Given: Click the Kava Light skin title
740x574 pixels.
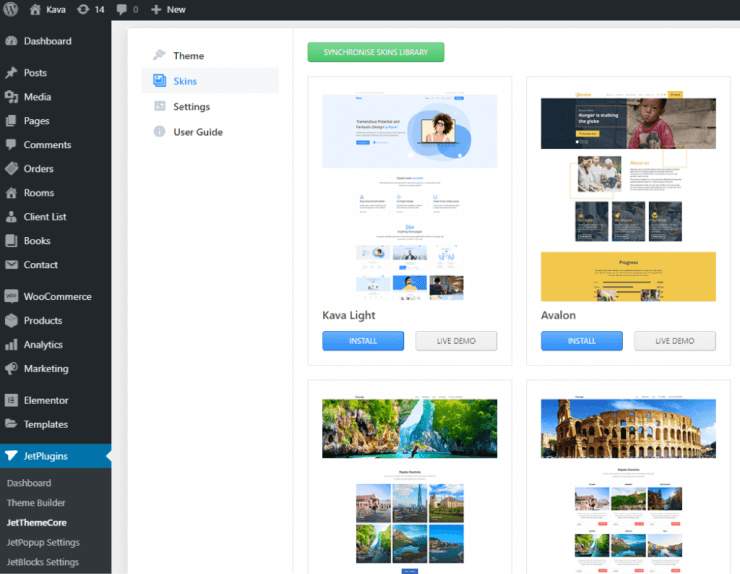Looking at the screenshot, I should (348, 315).
